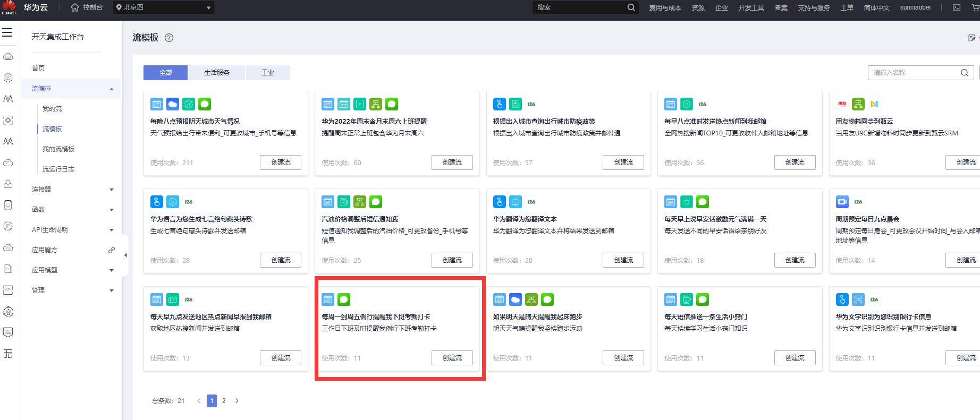The height and width of the screenshot is (420, 980).
Task: Collapse the side navigation using the edge handle
Action: (x=125, y=255)
